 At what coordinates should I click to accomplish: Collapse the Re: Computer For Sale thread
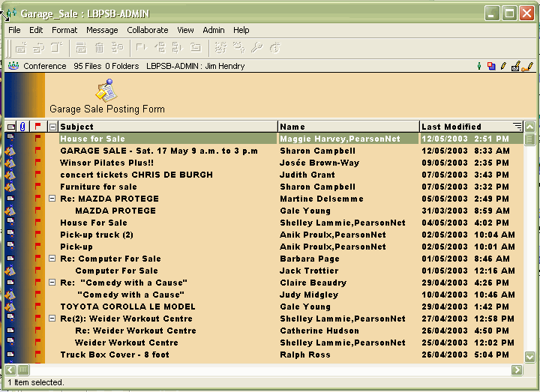[52, 259]
